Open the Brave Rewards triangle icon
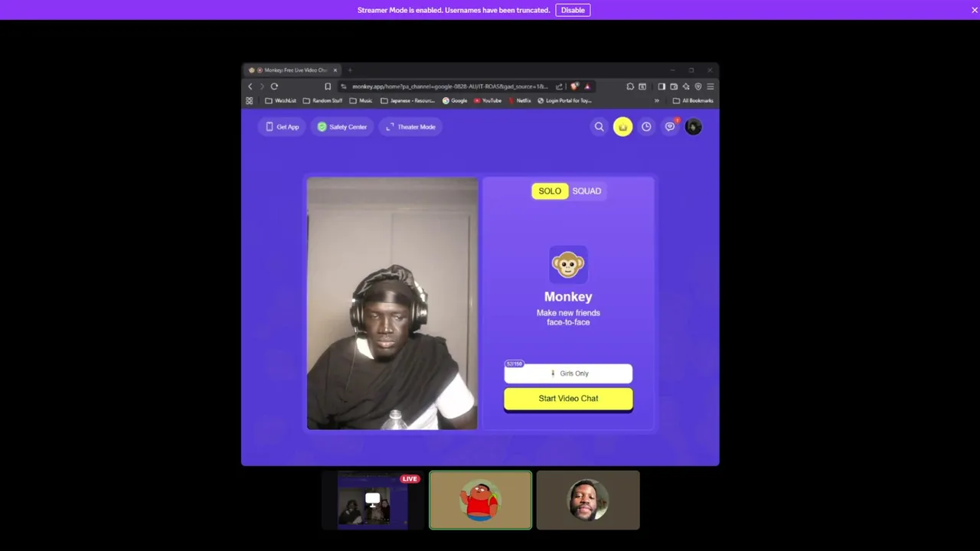The height and width of the screenshot is (551, 980). coord(587,86)
